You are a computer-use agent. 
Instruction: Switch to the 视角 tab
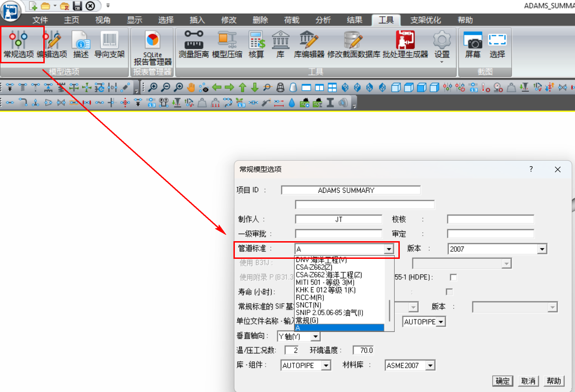click(103, 20)
